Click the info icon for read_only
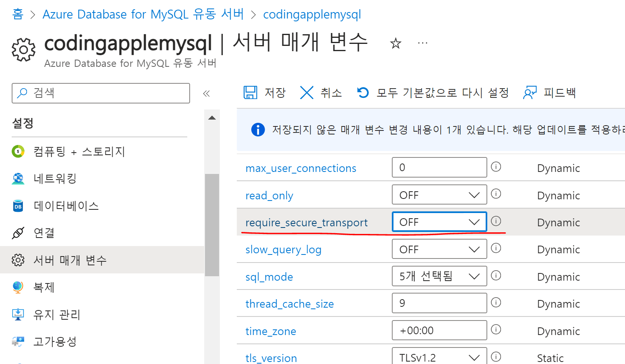Screen dimensions: 625x364 496,194
